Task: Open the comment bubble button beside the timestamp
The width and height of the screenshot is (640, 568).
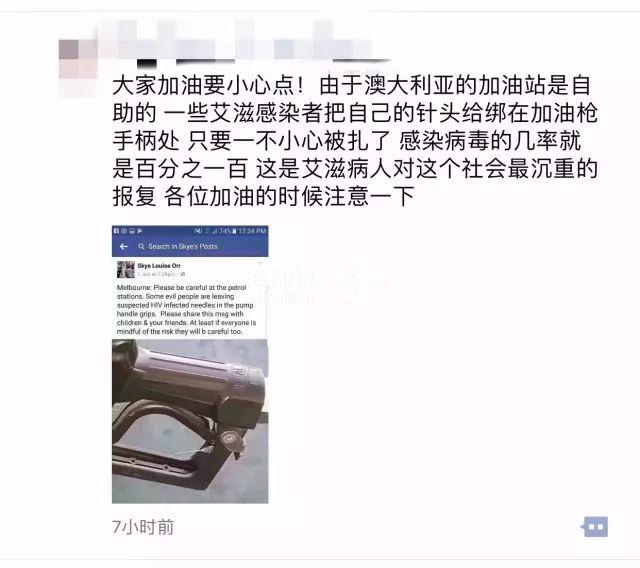Action: pyautogui.click(x=594, y=527)
